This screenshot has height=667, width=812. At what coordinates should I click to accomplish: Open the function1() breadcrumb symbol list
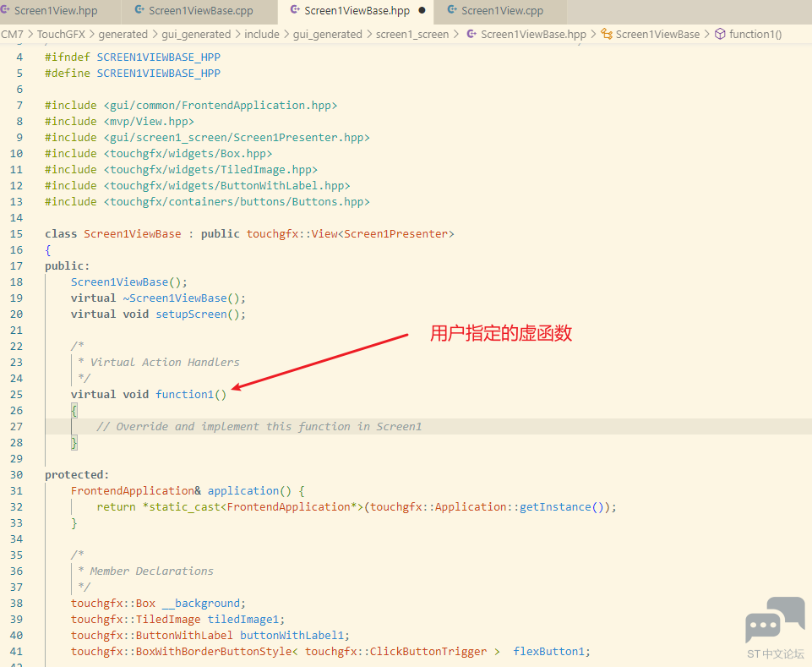pyautogui.click(x=755, y=35)
